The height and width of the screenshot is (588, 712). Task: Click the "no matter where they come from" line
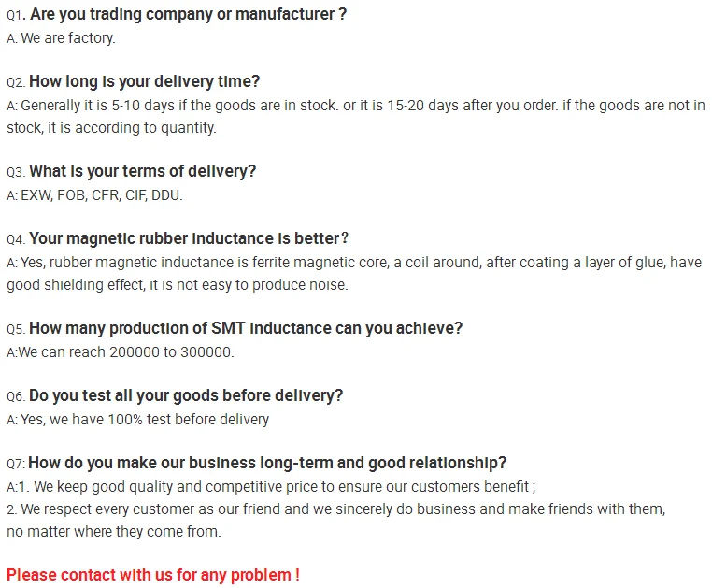[114, 532]
